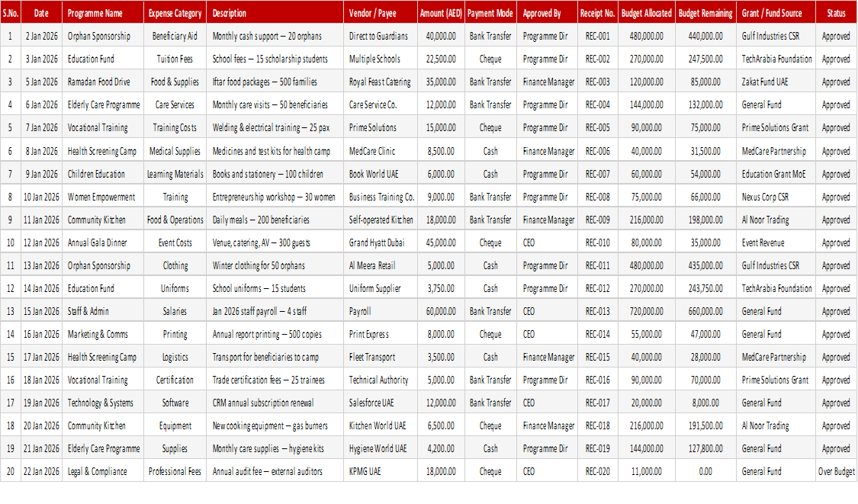Click the 'Programme Name' column header
Screen dimensions: 858x504
click(x=102, y=13)
